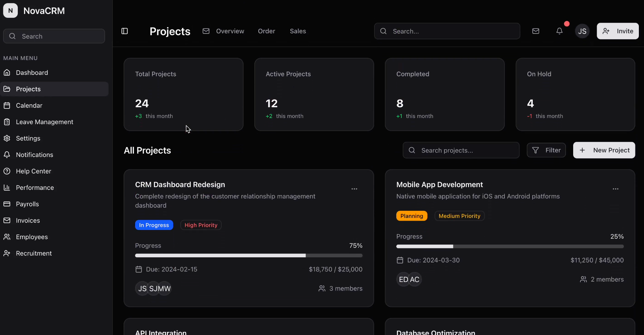The height and width of the screenshot is (335, 644).
Task: Click the CRM Dashboard Redesign progress bar
Action: tap(249, 256)
